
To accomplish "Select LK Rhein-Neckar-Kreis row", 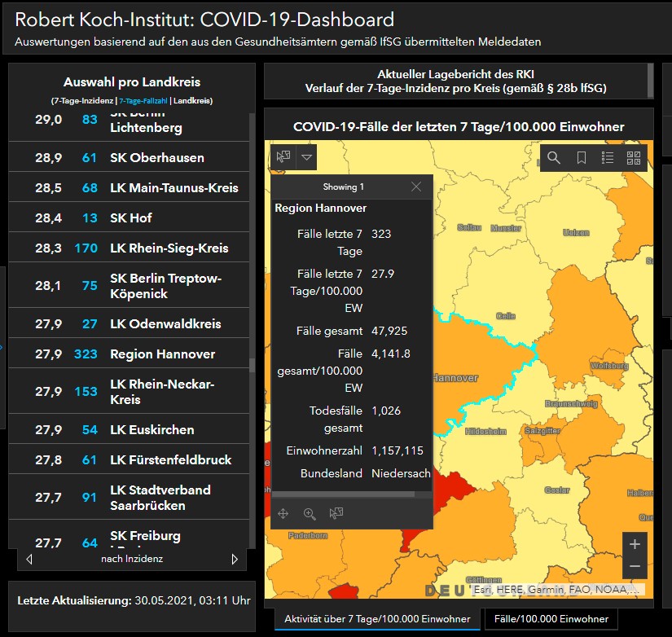I will click(x=129, y=391).
